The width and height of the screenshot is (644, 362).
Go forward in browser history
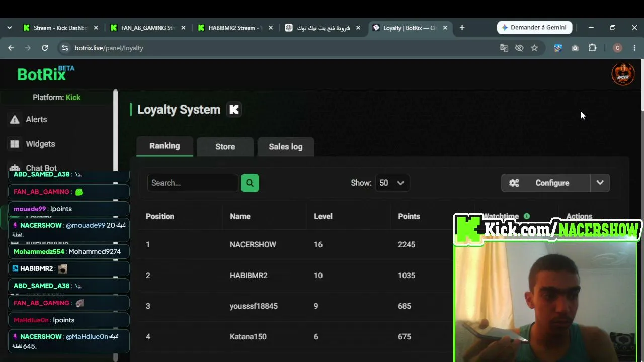[28, 48]
